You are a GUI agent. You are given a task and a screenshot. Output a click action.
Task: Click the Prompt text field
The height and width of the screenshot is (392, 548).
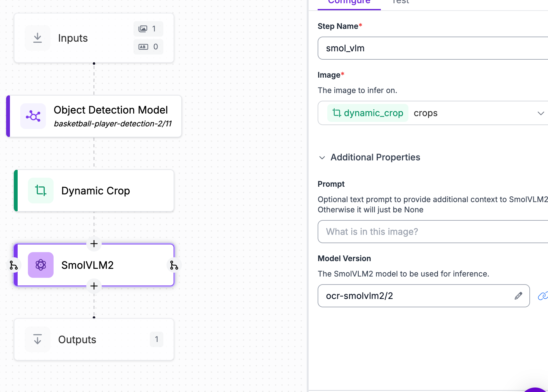(430, 232)
